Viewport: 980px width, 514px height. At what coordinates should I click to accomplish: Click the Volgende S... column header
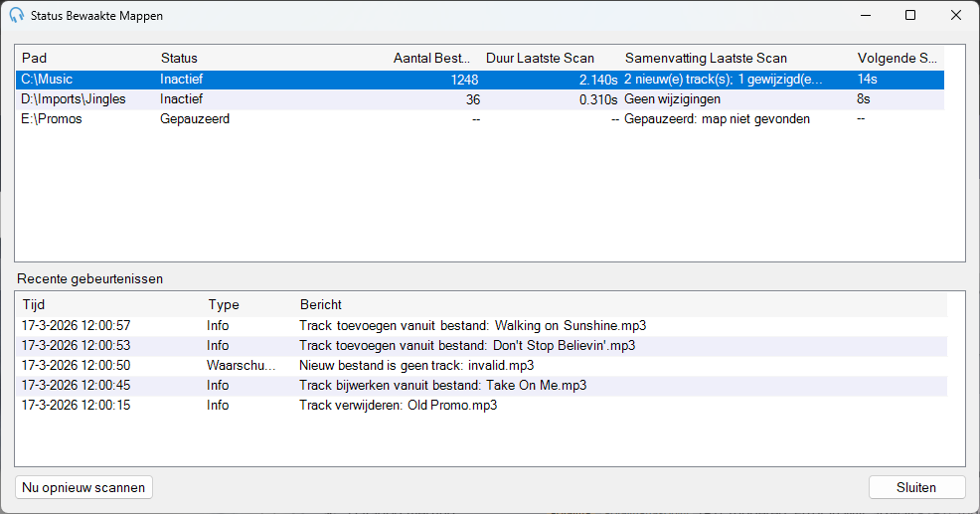(x=898, y=58)
